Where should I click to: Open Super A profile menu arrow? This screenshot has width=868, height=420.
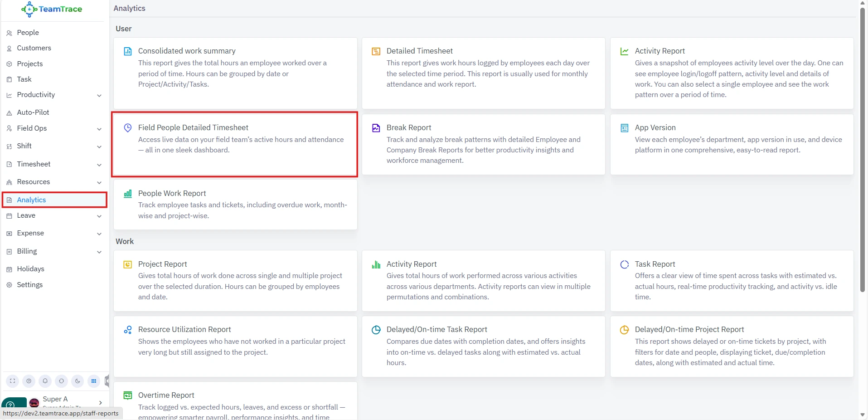(x=100, y=402)
